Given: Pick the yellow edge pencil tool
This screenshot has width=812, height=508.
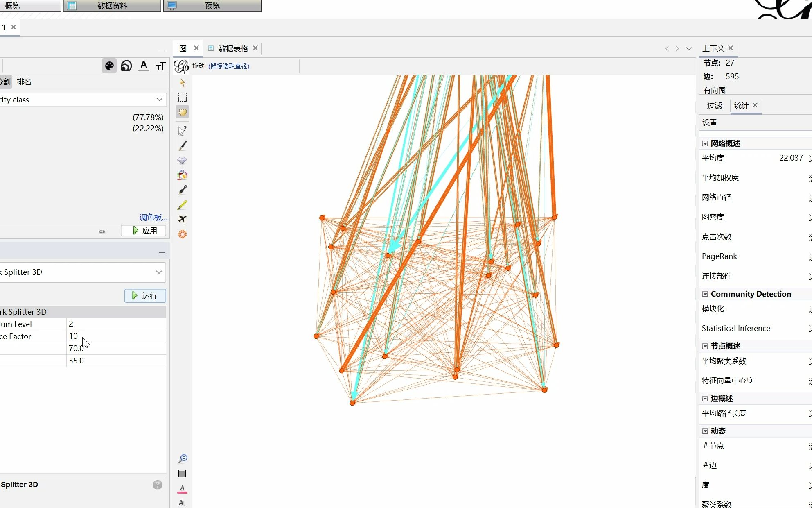Looking at the screenshot, I should [x=182, y=204].
